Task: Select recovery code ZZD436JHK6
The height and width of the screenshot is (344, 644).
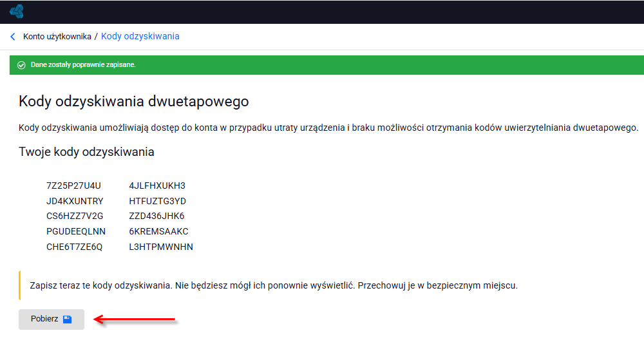Action: [x=157, y=216]
